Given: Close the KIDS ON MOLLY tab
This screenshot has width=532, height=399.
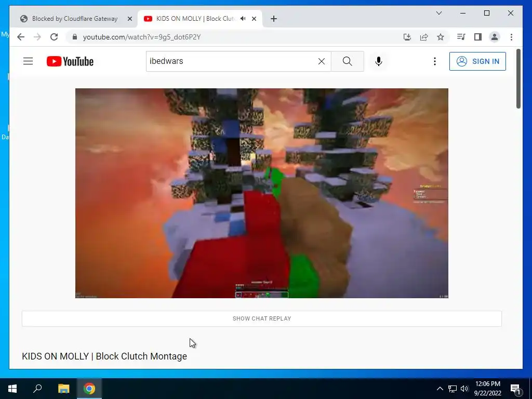Looking at the screenshot, I should [x=254, y=19].
